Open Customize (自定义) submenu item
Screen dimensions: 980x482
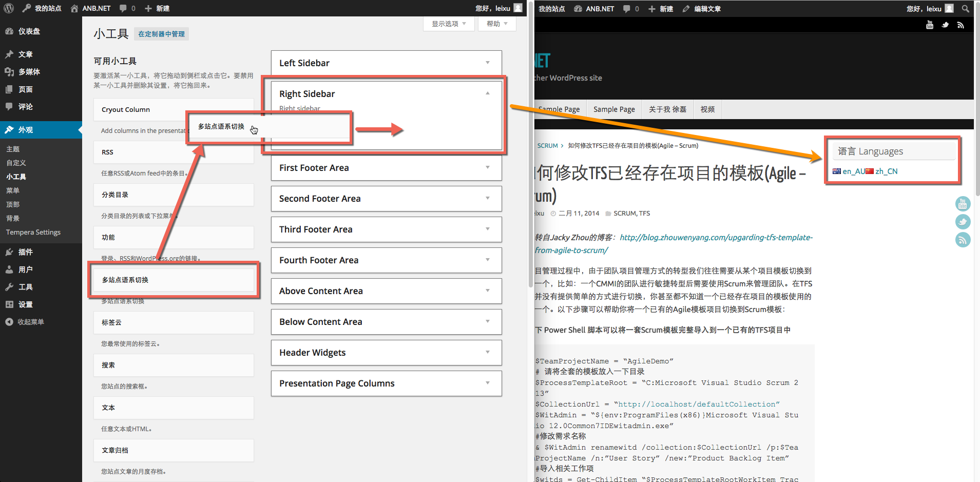[16, 163]
